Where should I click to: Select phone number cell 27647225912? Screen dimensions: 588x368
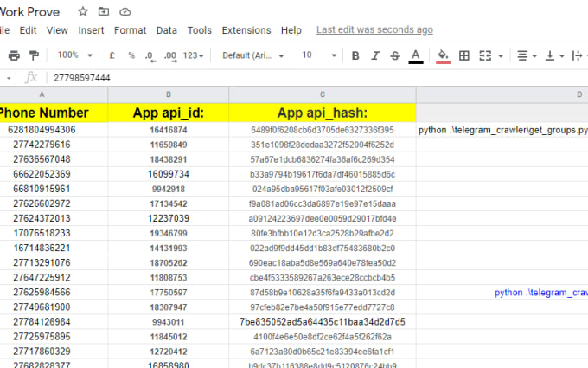(x=54, y=277)
